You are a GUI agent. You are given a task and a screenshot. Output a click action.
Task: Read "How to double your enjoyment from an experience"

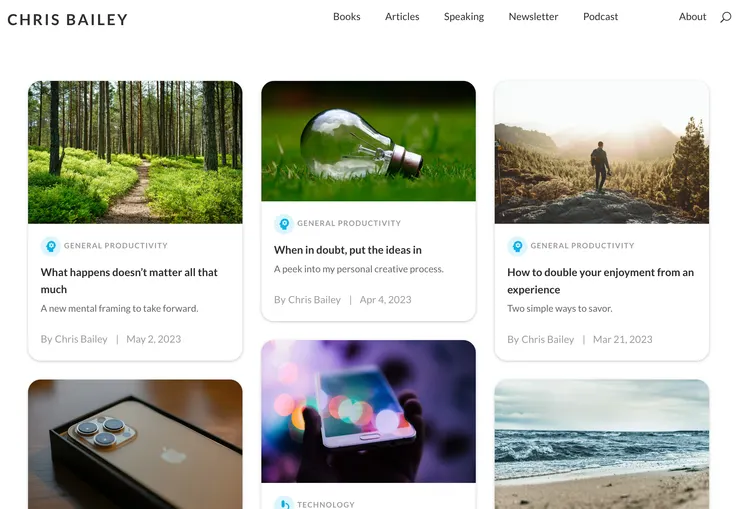pyautogui.click(x=600, y=281)
